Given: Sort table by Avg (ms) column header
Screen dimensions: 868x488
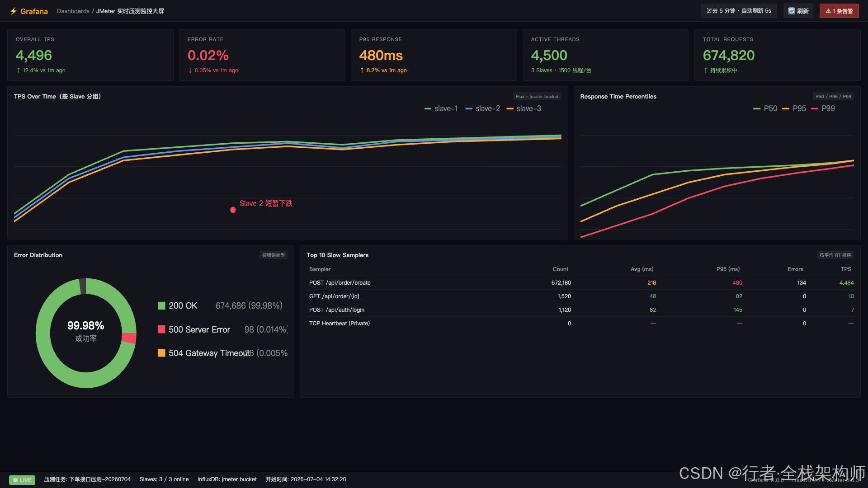Looking at the screenshot, I should (x=642, y=269).
